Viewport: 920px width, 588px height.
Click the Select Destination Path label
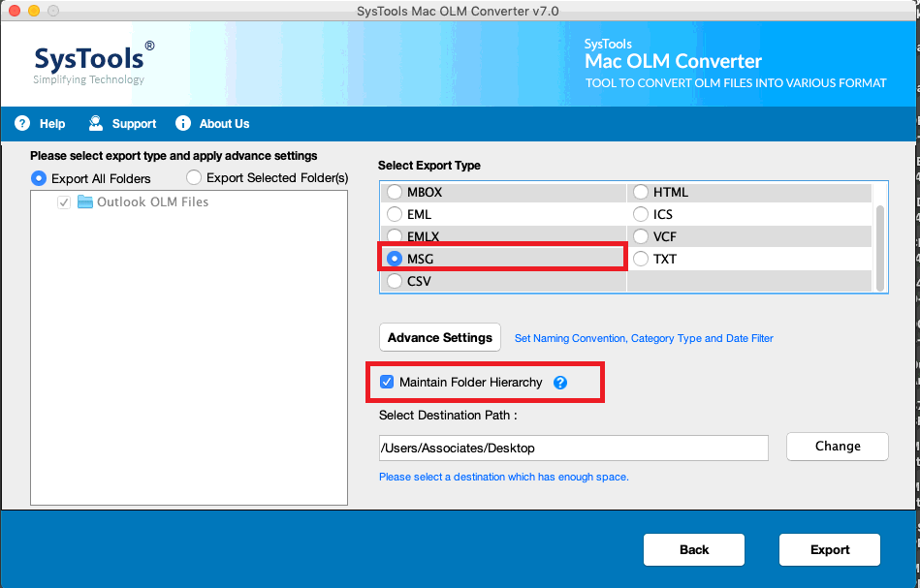[x=448, y=415]
